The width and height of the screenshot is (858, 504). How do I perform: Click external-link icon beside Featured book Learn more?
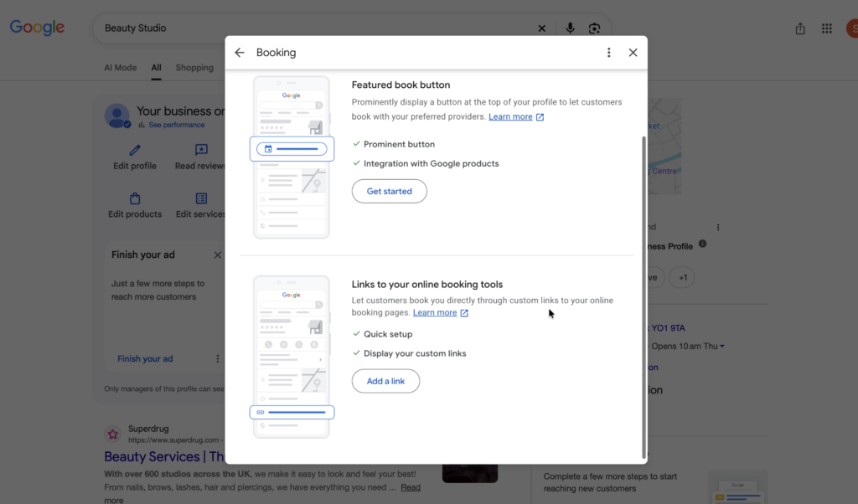point(540,117)
